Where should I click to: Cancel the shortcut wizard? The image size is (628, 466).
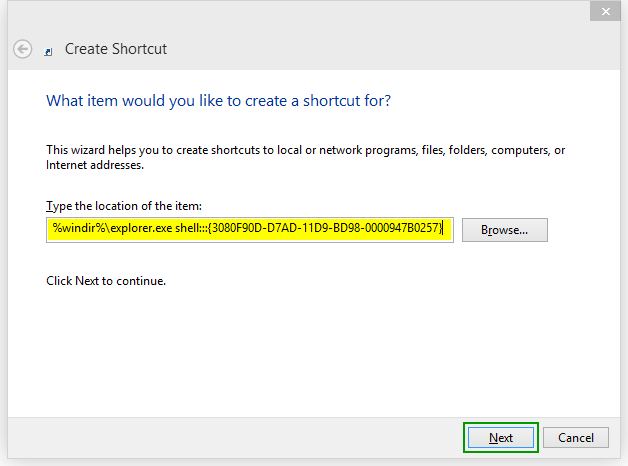tap(576, 438)
